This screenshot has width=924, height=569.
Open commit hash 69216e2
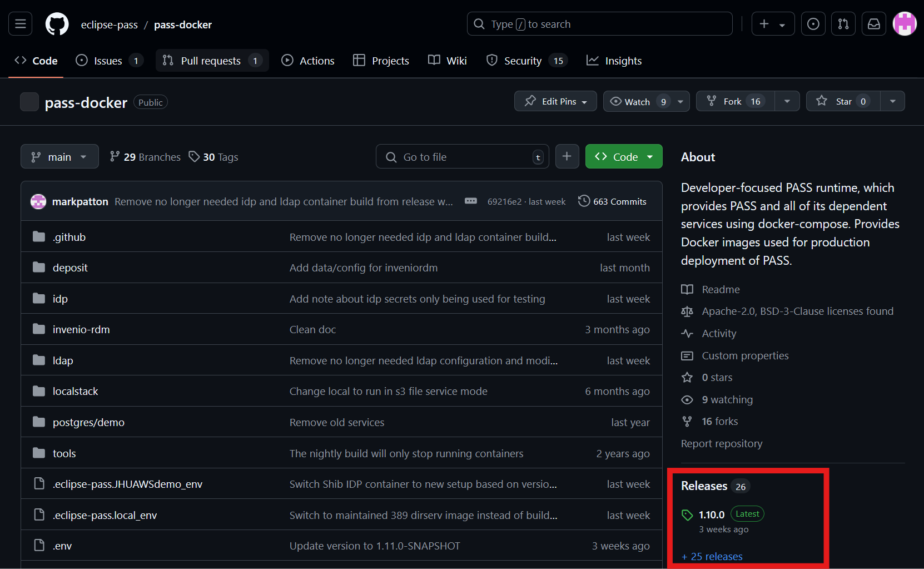pyautogui.click(x=504, y=201)
